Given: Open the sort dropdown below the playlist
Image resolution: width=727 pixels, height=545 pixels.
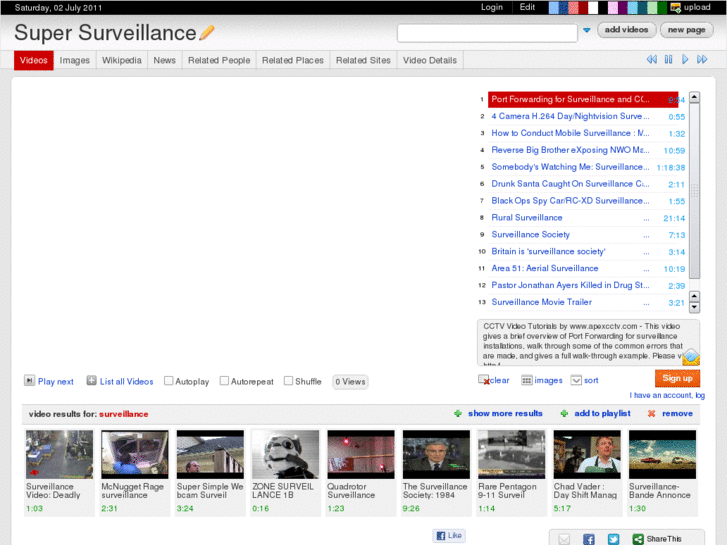Looking at the screenshot, I should 577,380.
